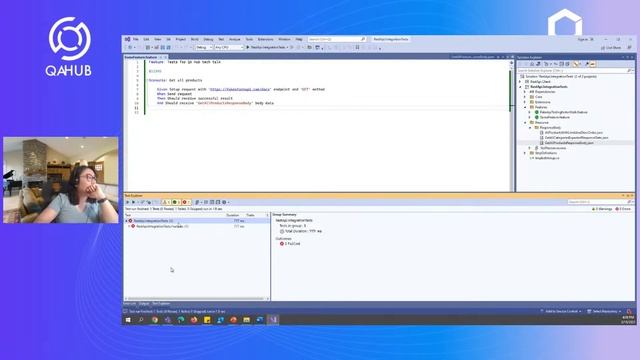This screenshot has height=360, width=640.
Task: Click the editor vertical scrollbar
Action: click(511, 127)
